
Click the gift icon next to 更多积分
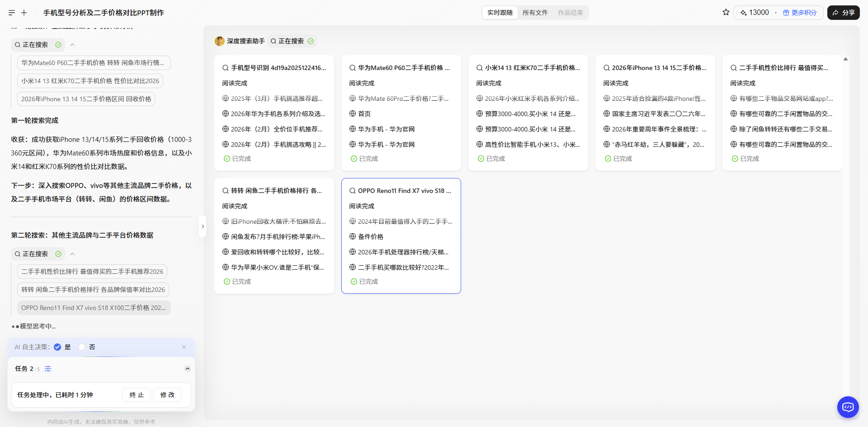coord(786,12)
